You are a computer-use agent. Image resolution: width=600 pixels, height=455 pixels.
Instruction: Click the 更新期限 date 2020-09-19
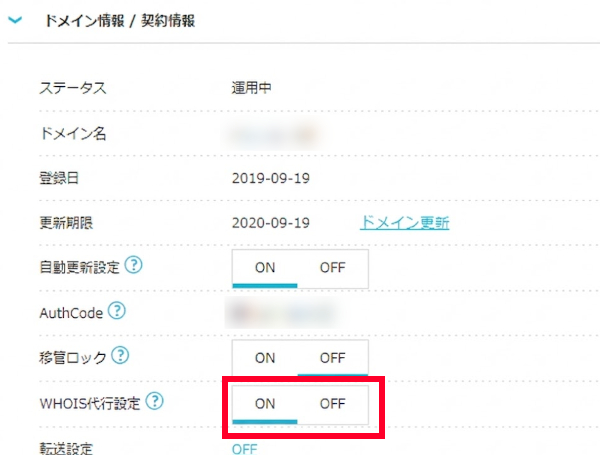[269, 222]
